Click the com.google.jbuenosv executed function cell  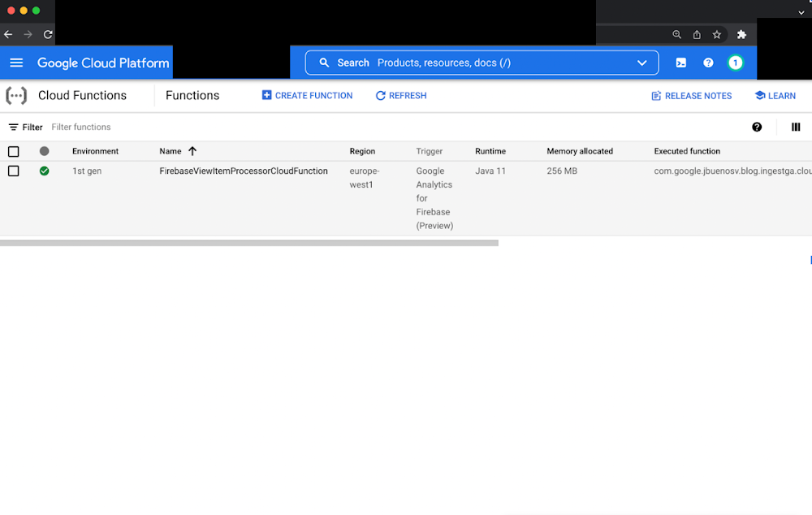[732, 171]
